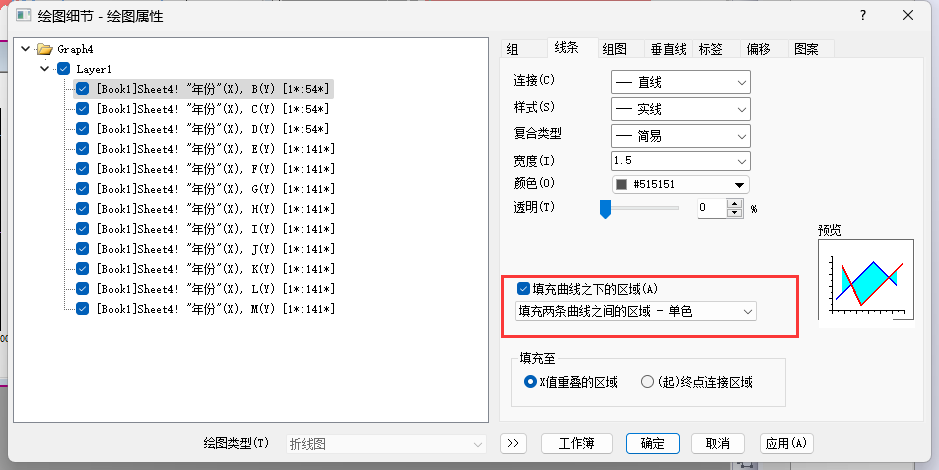The height and width of the screenshot is (470, 939).
Task: Select plot row K(Y) [1*:141*]
Action: click(216, 269)
